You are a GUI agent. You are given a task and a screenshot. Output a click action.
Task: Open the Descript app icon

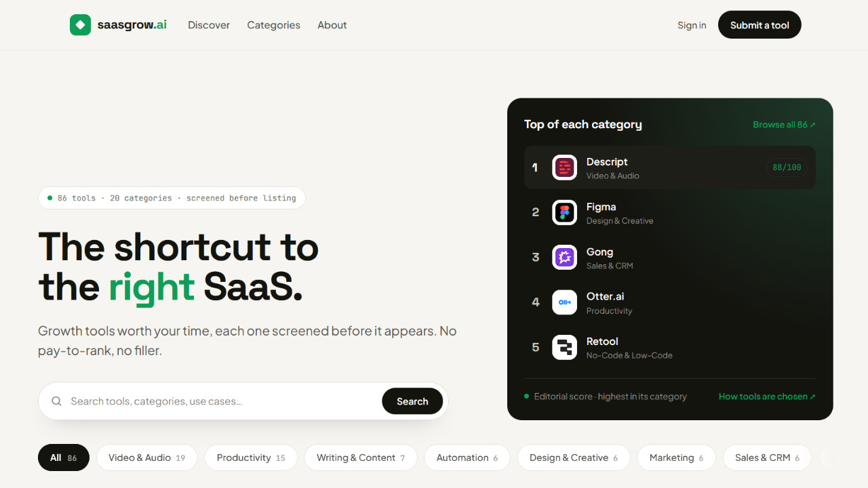(x=564, y=167)
